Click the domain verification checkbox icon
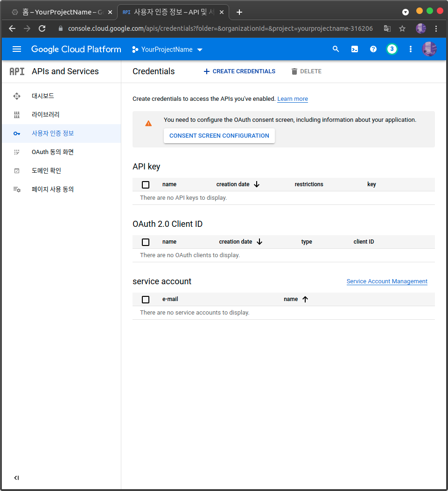 point(17,171)
